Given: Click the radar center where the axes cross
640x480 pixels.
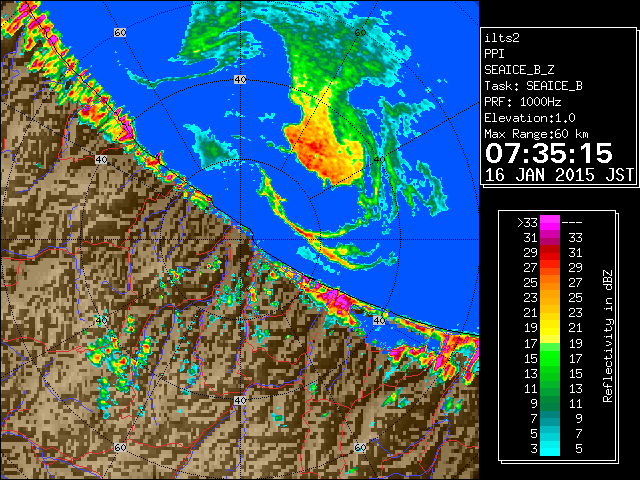Looking at the screenshot, I should 240,240.
